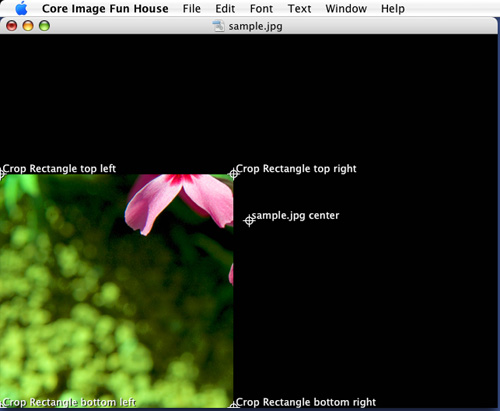Open the Font menu

[x=261, y=9]
